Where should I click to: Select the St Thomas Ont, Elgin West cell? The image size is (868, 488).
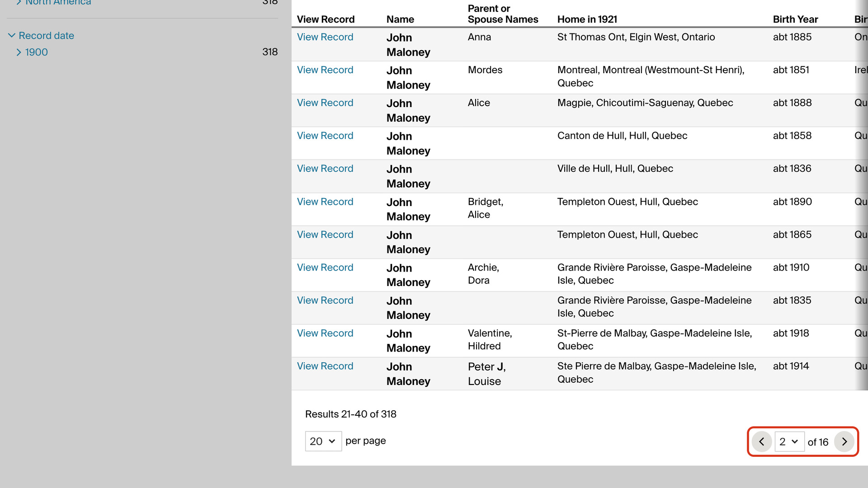tap(636, 37)
